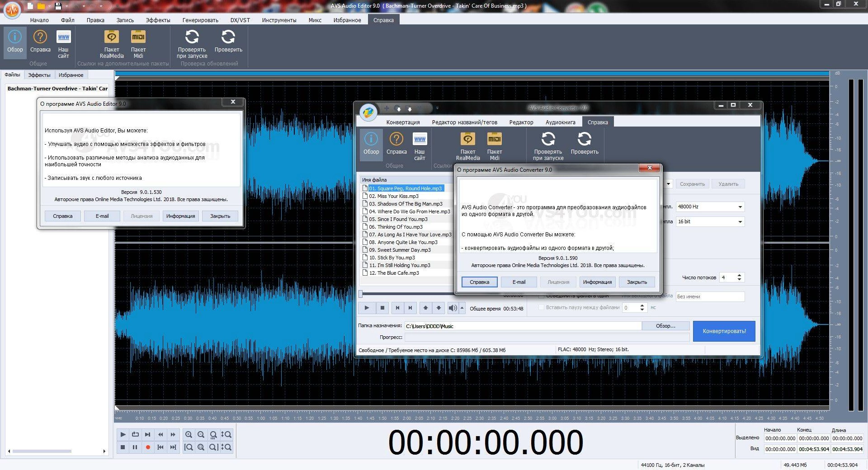Expand volume arrow beside speaker in Converter
The height and width of the screenshot is (470, 868).
(462, 308)
